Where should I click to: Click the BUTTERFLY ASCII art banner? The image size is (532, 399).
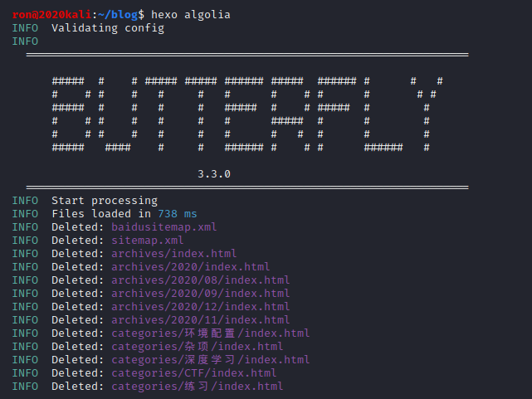point(247,114)
